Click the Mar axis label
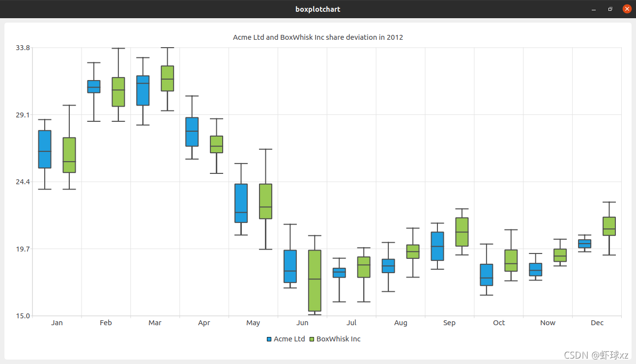Viewport: 636px width, 364px height. 155,323
